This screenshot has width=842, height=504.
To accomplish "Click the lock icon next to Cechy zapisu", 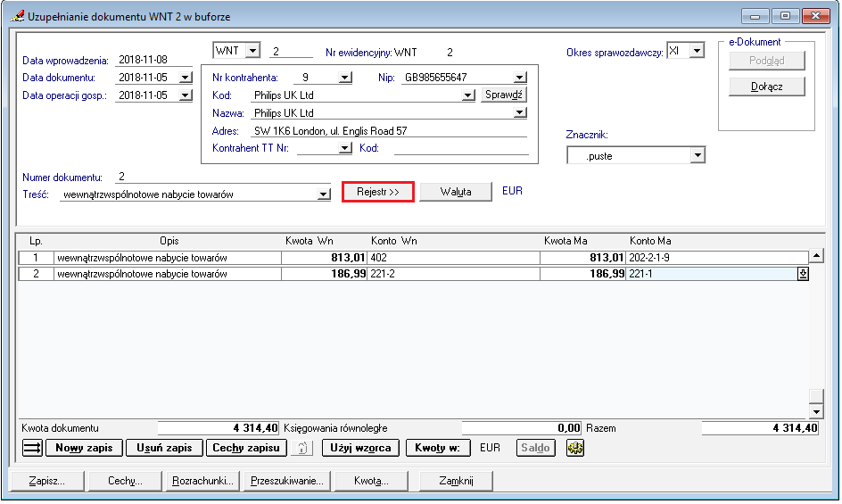I will click(302, 448).
